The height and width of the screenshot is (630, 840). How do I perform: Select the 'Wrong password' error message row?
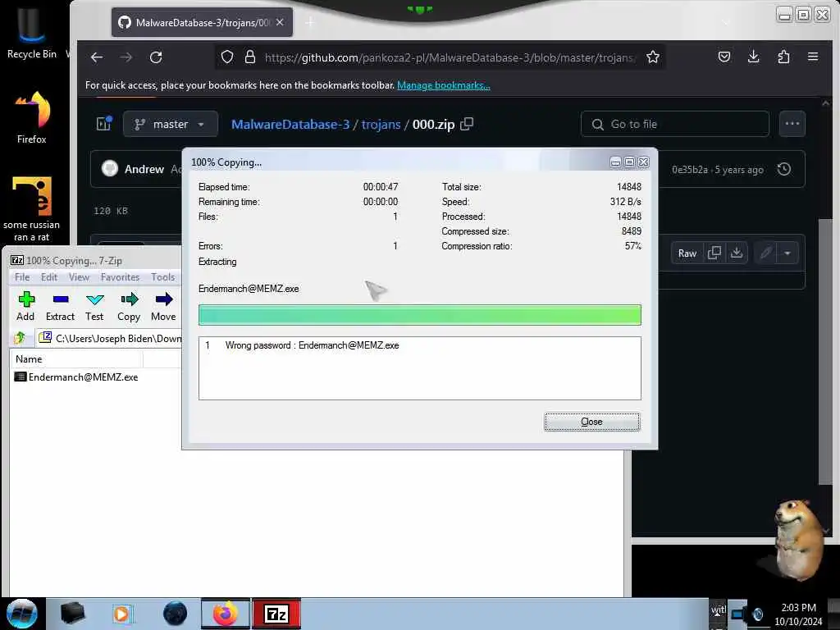pos(419,345)
